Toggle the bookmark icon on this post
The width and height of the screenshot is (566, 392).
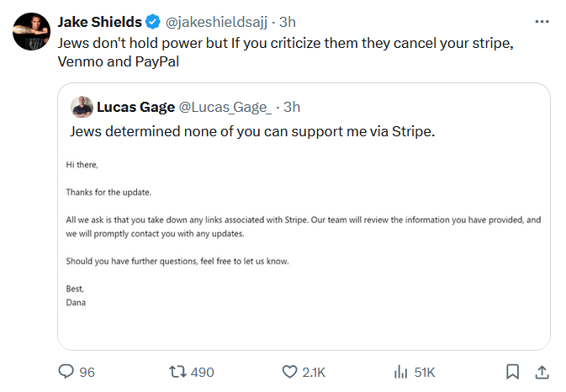pyautogui.click(x=512, y=372)
